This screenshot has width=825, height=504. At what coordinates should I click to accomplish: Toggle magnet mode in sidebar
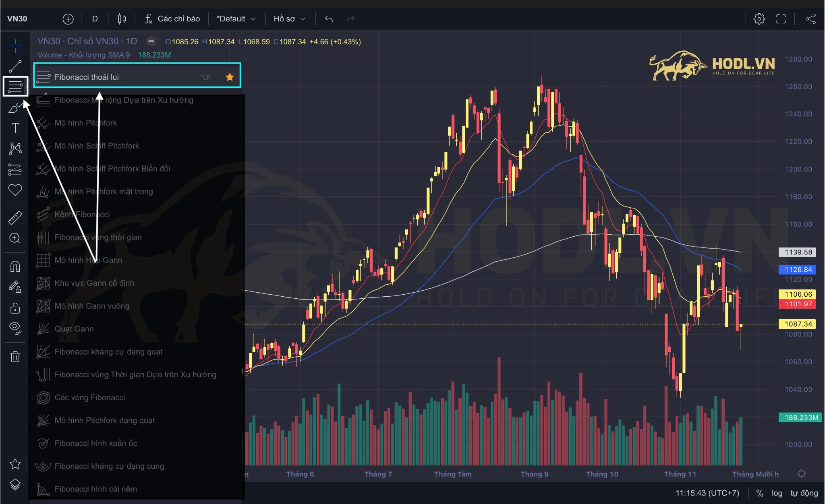tap(15, 266)
